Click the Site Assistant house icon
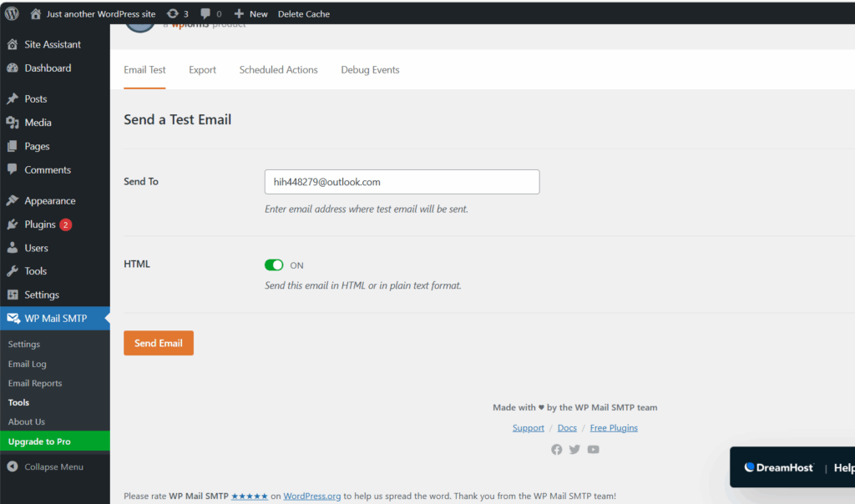Image resolution: width=855 pixels, height=504 pixels. tap(13, 44)
